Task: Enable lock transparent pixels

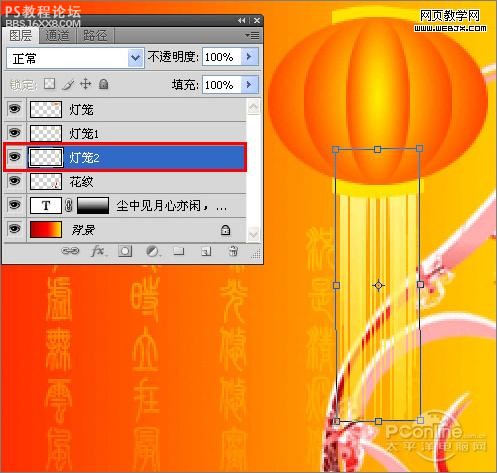Action: 50,84
